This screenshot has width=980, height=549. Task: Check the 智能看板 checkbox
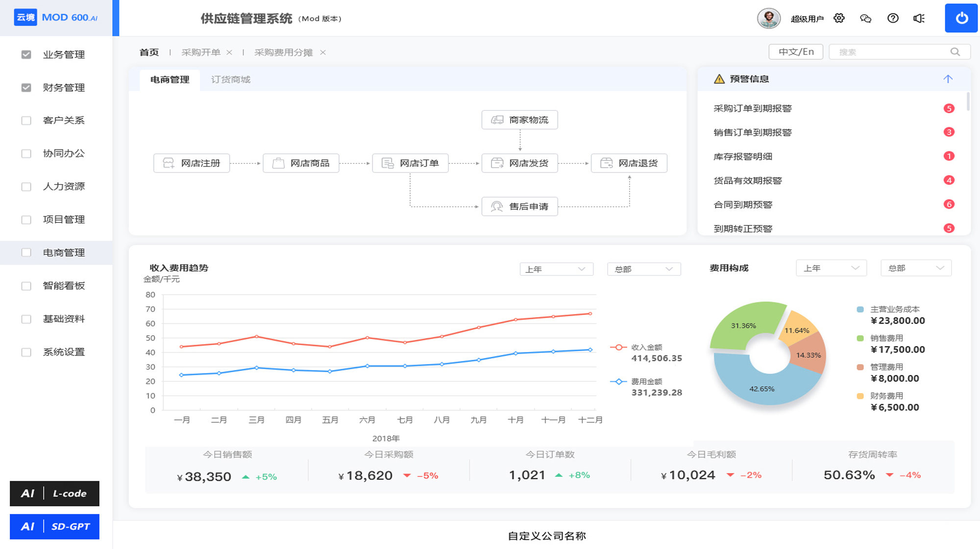click(26, 286)
